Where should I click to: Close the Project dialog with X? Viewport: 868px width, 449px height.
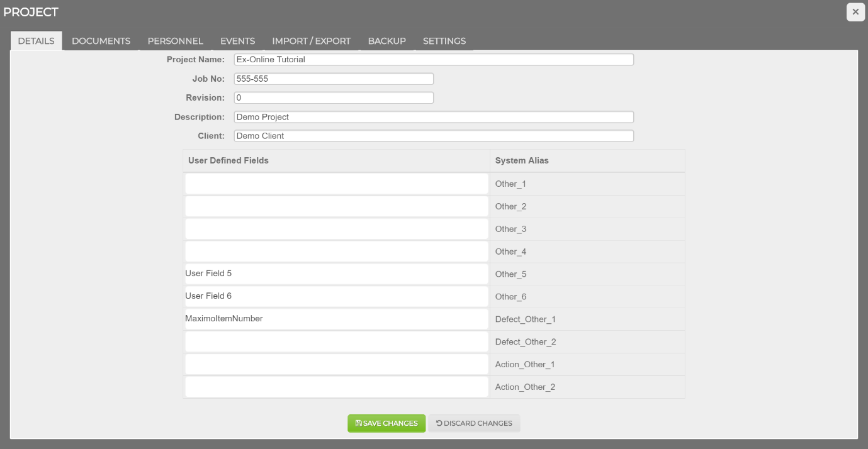tap(855, 12)
